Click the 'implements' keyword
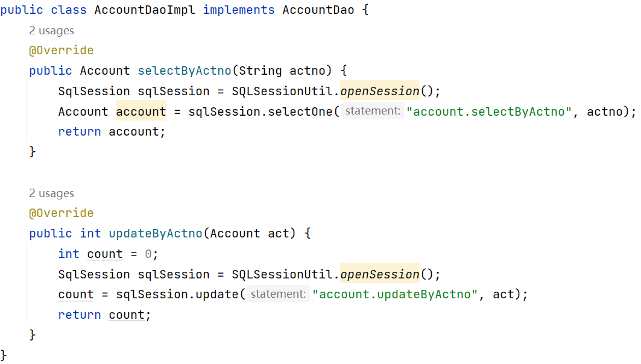 (239, 10)
